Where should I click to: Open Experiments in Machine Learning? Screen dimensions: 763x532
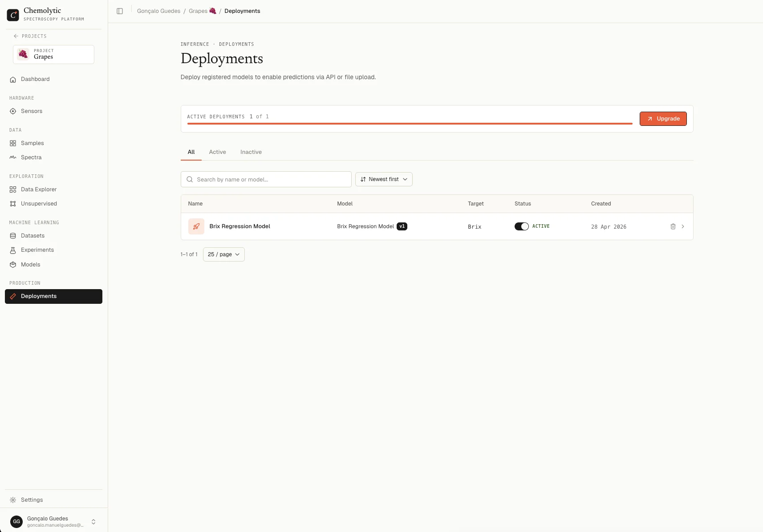click(53, 250)
